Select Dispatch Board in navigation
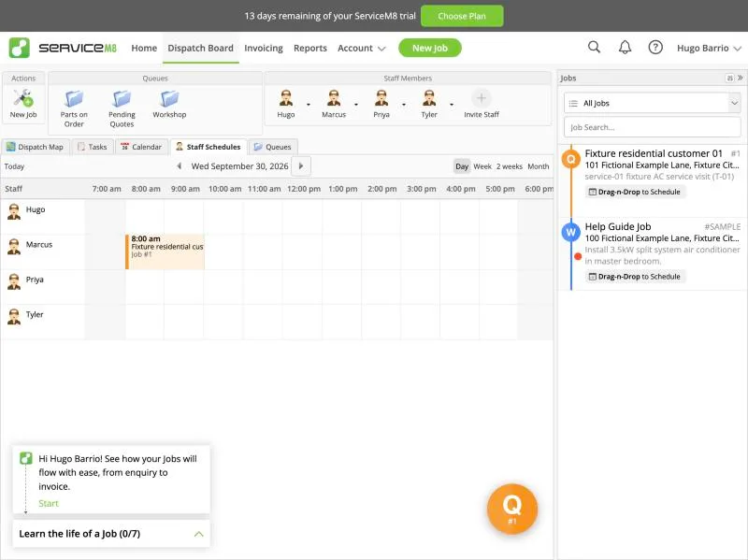 pos(200,49)
